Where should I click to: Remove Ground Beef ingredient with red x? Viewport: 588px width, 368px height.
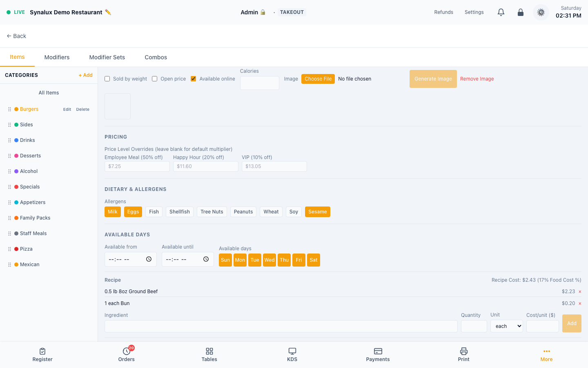(580, 292)
